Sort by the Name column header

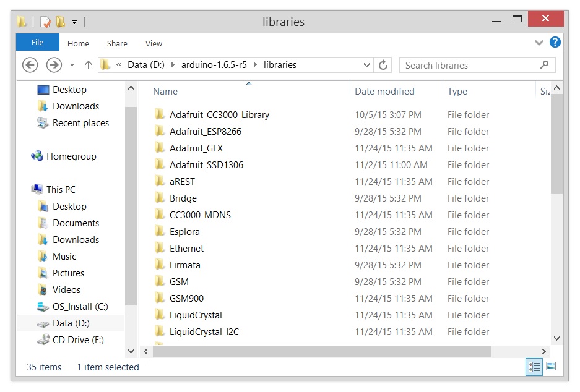[165, 92]
